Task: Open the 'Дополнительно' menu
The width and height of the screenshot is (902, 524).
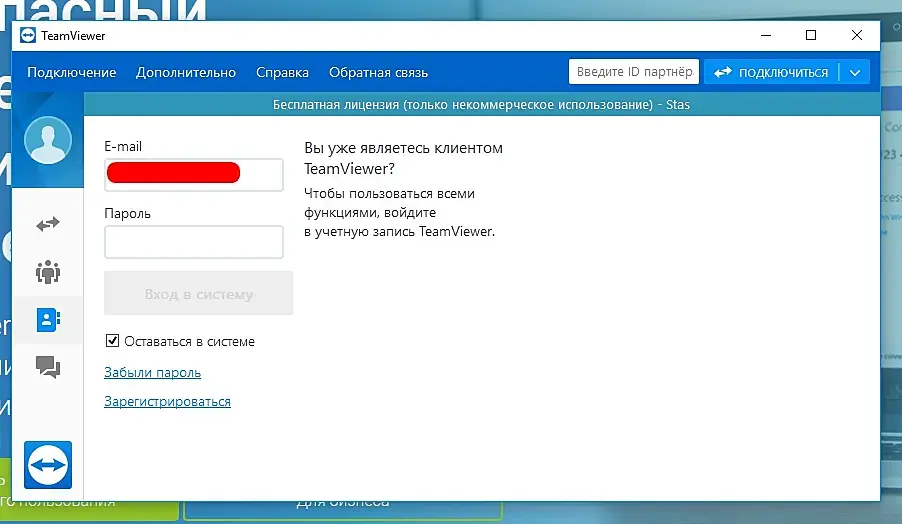Action: click(186, 72)
